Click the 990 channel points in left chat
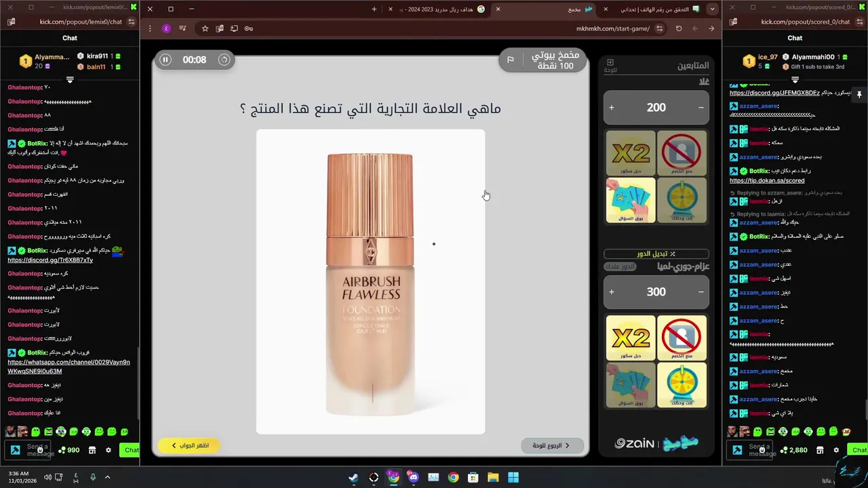This screenshot has height=488, width=868. (x=69, y=450)
